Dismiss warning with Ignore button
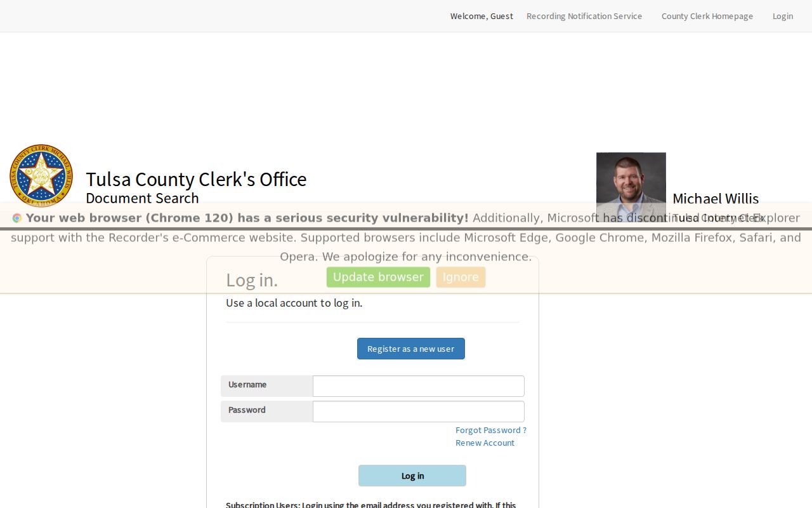This screenshot has width=812, height=508. tap(461, 277)
